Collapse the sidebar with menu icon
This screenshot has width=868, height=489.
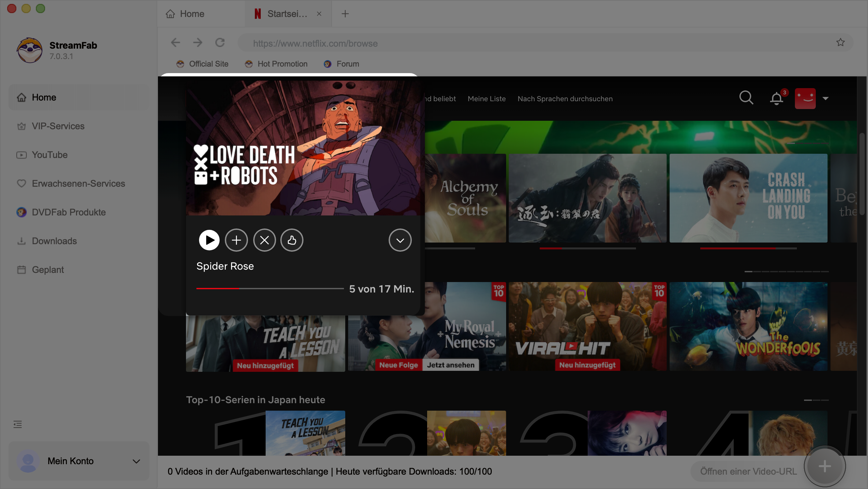click(18, 424)
